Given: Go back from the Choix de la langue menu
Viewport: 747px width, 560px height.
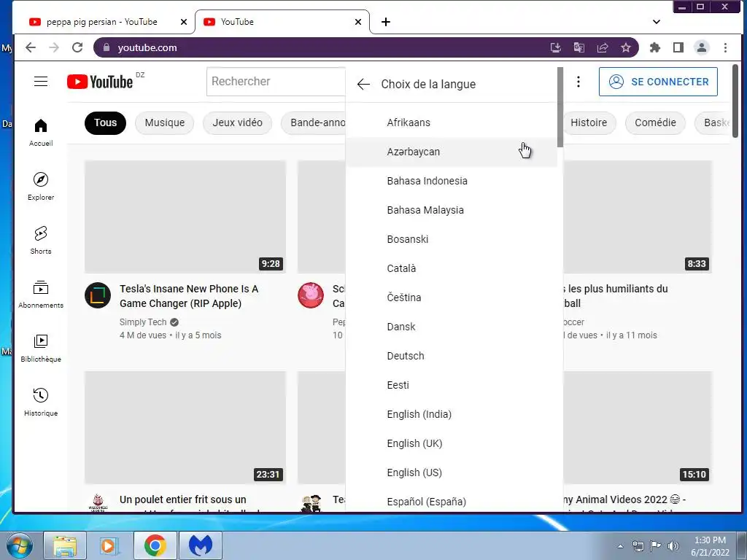Looking at the screenshot, I should 363,85.
